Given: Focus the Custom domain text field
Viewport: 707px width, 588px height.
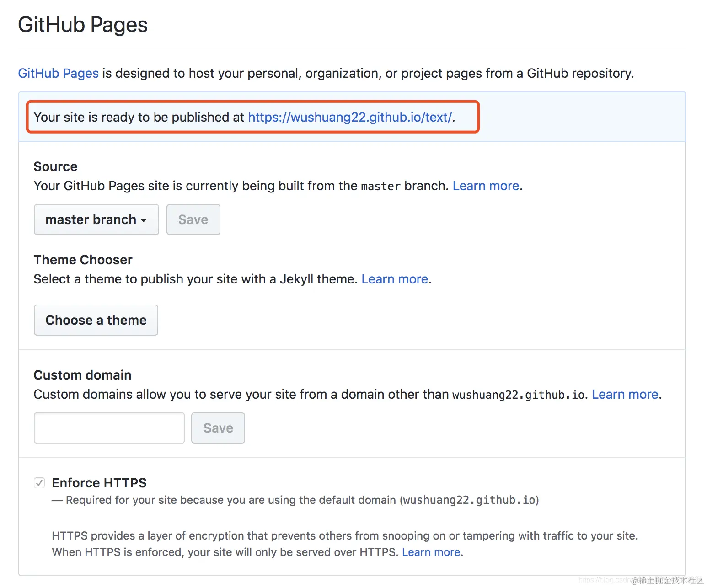Looking at the screenshot, I should (x=109, y=428).
